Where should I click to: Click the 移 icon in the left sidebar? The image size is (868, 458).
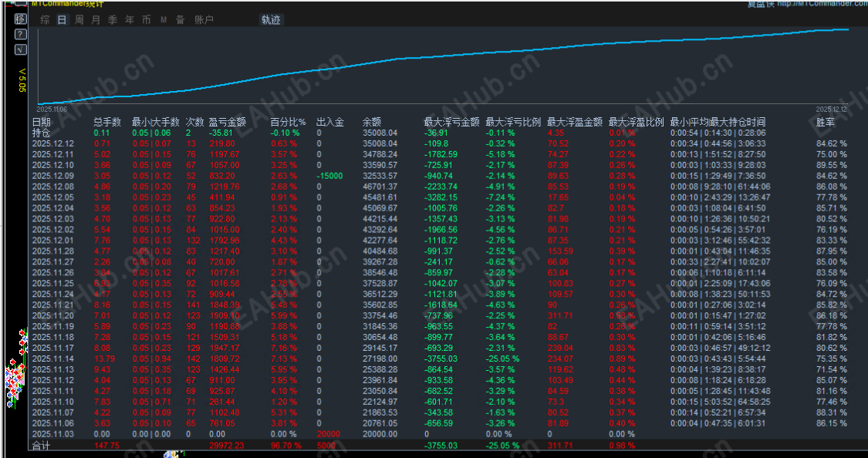pos(19,19)
